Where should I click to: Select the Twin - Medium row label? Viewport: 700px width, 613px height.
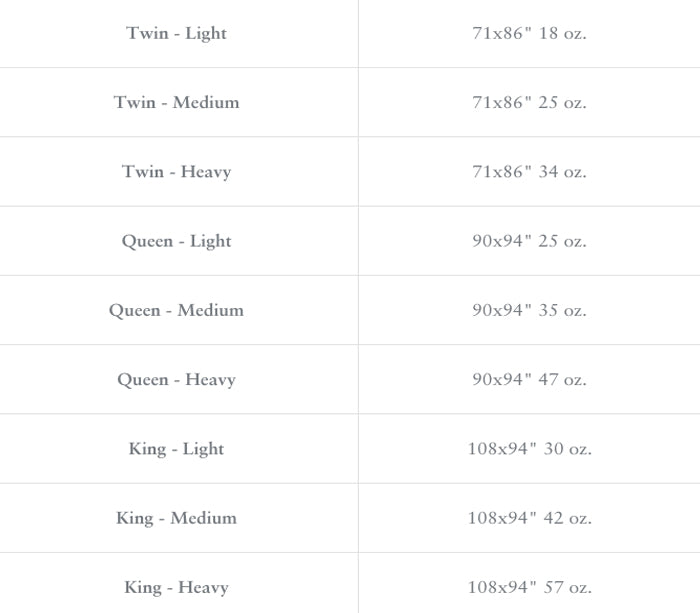coord(177,102)
